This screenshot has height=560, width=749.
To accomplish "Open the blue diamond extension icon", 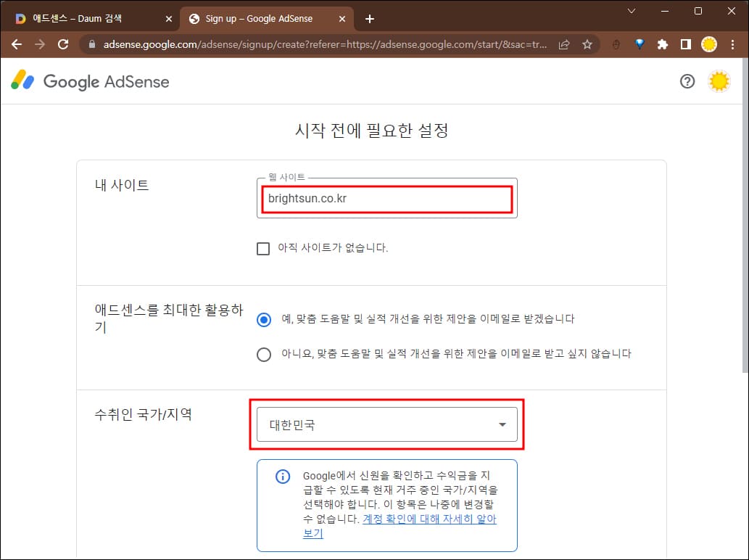I will click(640, 44).
